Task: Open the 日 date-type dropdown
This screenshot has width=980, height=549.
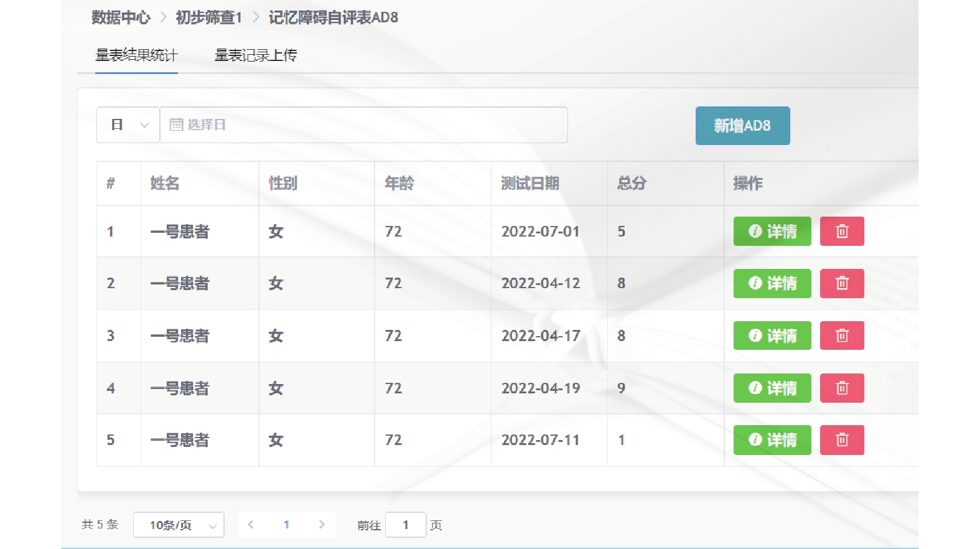Action: click(128, 125)
